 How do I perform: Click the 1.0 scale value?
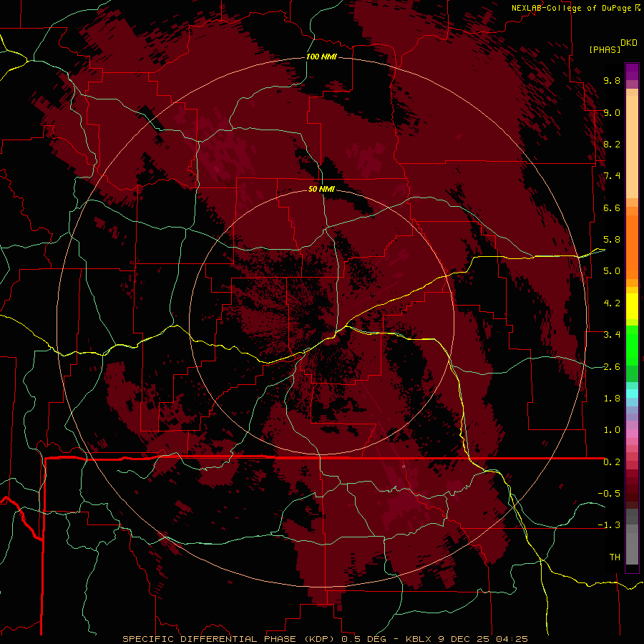pos(612,430)
